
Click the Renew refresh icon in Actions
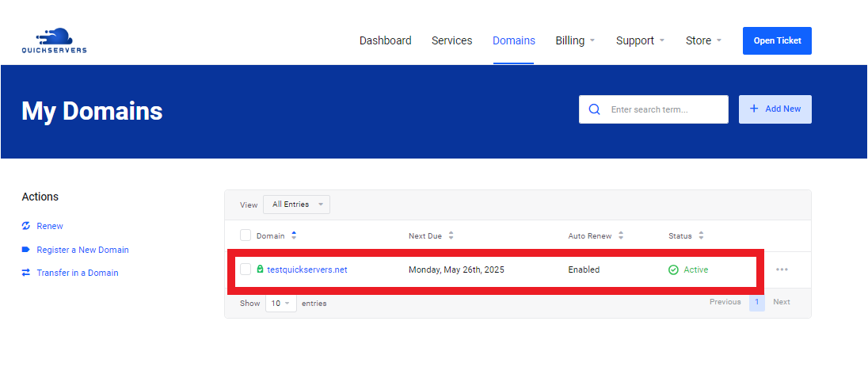(x=25, y=226)
